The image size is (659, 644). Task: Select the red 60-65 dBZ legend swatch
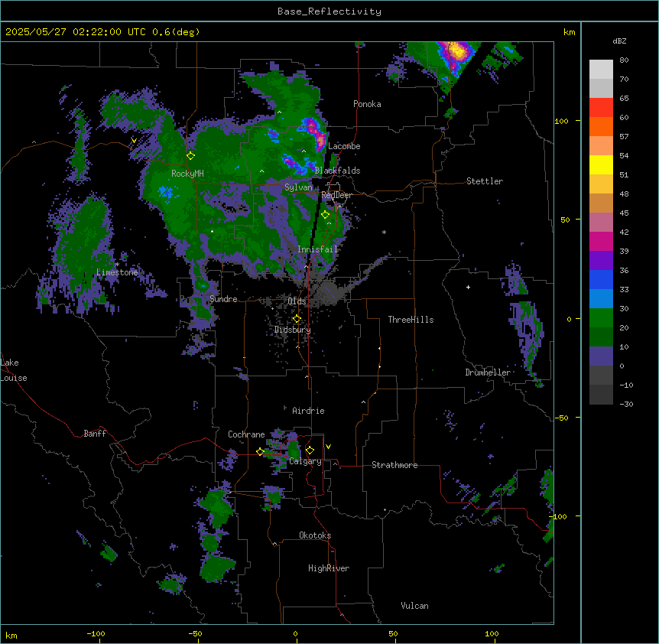601,108
